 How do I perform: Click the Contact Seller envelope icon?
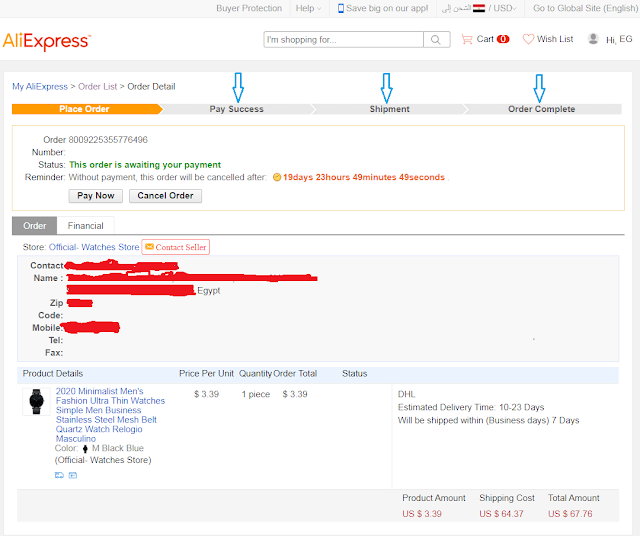click(149, 247)
